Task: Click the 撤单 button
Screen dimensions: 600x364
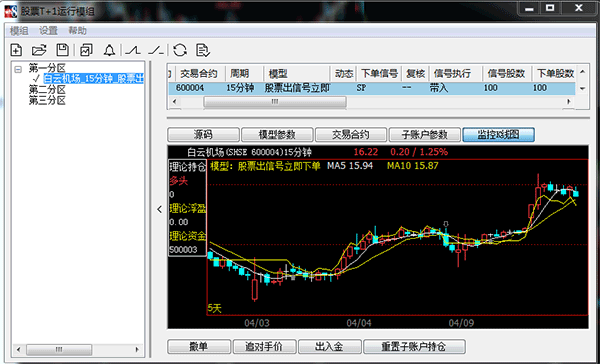Action: (x=199, y=347)
